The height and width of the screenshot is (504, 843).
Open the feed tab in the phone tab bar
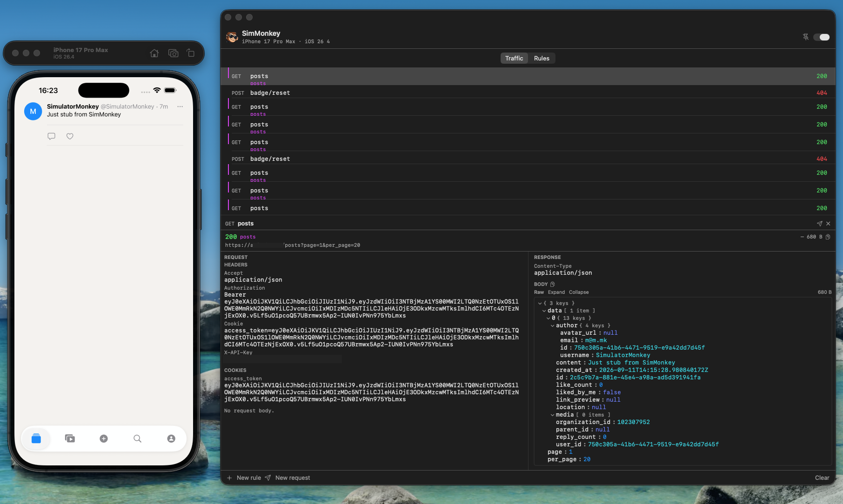coord(36,438)
